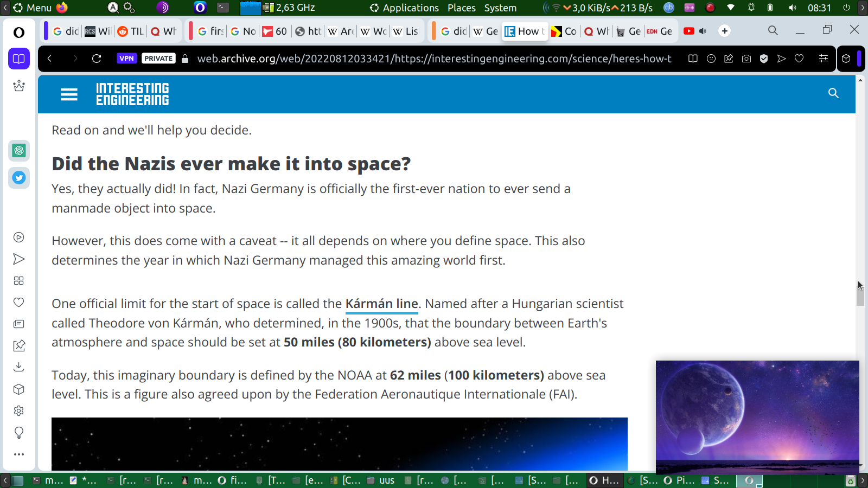Open the Easy Setup panel
This screenshot has height=488, width=868.
[823, 59]
